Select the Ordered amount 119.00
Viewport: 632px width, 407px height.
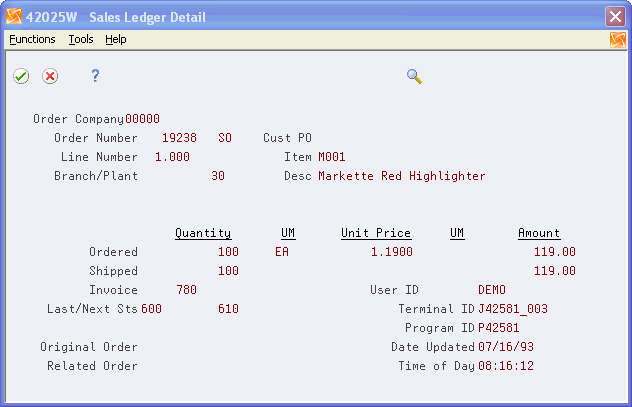(x=555, y=252)
